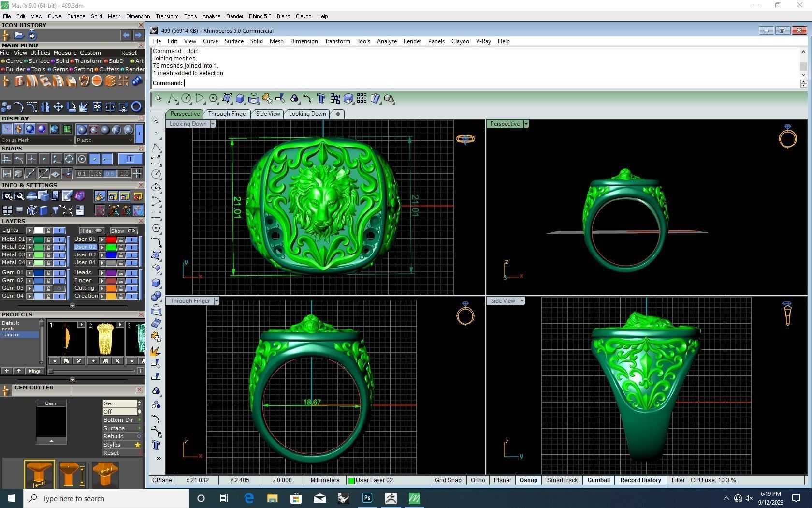The height and width of the screenshot is (508, 812).
Task: Open Photoshop from the Windows taskbar
Action: [367, 498]
